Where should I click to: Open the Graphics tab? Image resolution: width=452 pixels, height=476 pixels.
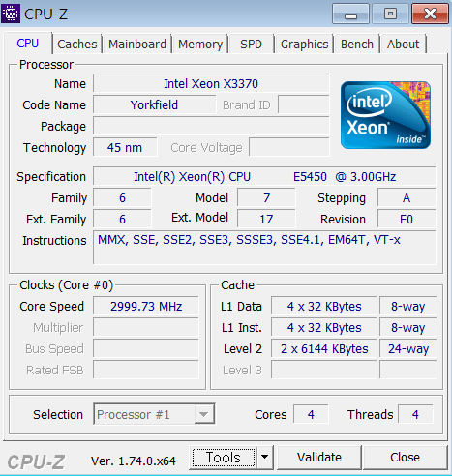tap(304, 45)
